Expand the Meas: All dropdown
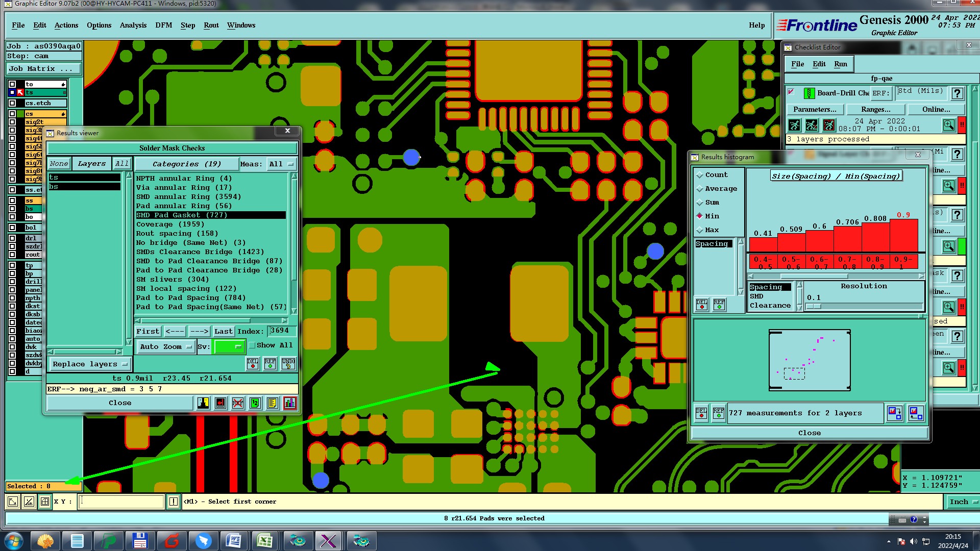The image size is (980, 551). coord(282,164)
